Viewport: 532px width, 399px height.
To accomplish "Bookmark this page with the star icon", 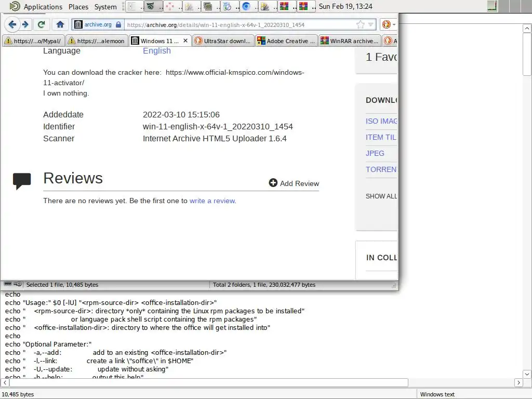I will coord(361,24).
